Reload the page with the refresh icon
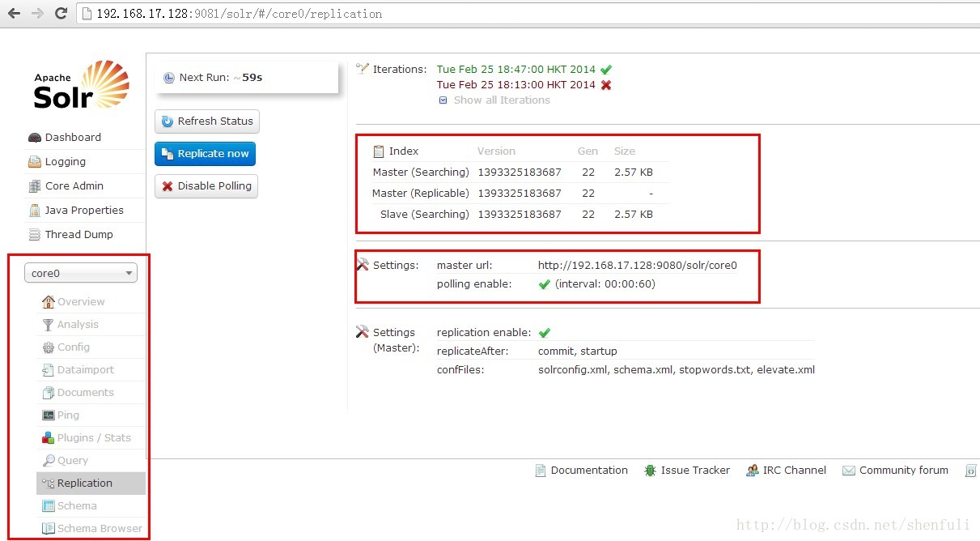The height and width of the screenshot is (541, 980). coord(61,13)
